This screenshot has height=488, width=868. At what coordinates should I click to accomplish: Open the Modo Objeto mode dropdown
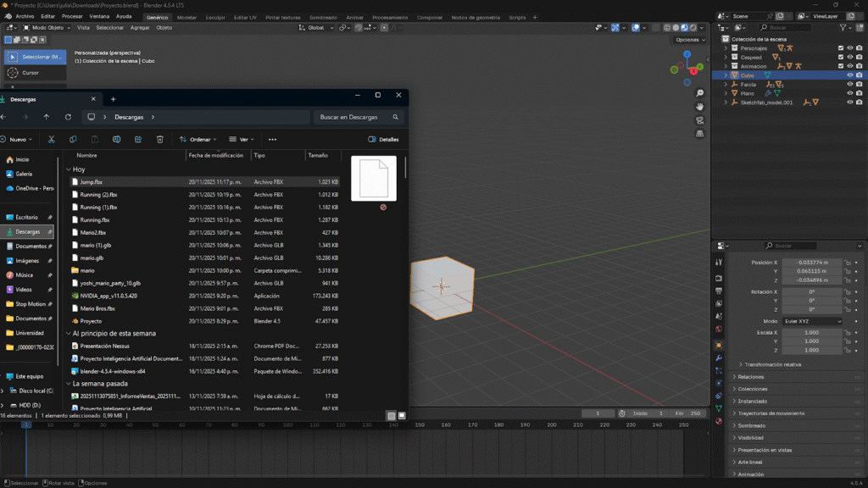47,27
